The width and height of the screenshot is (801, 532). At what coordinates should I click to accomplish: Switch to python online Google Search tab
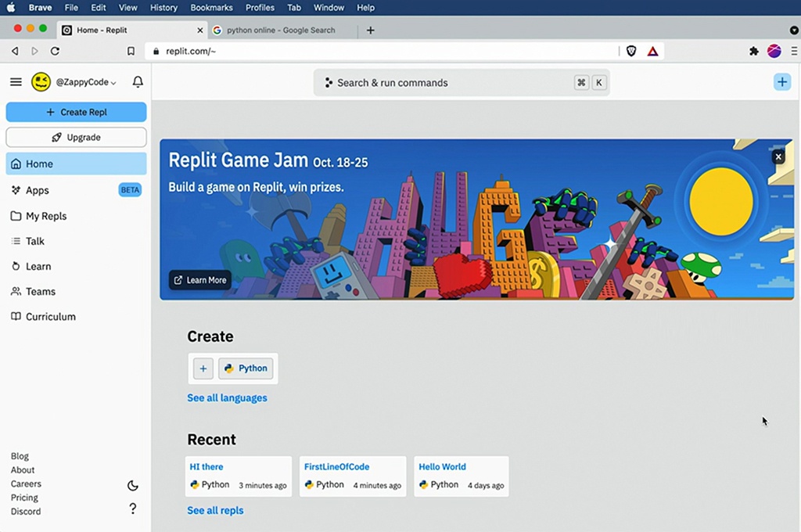[280, 30]
